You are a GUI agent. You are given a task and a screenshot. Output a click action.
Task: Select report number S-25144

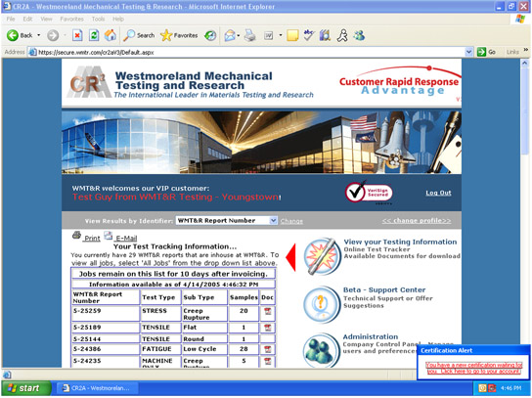click(x=87, y=339)
